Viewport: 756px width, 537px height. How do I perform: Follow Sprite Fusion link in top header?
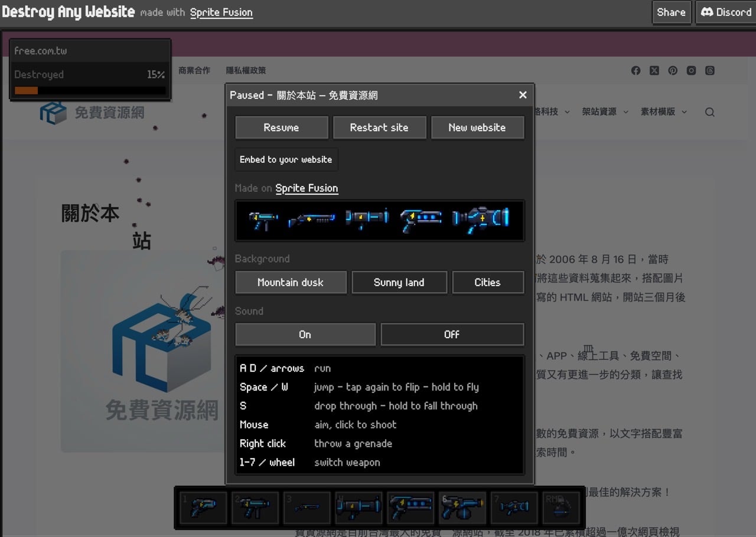221,12
